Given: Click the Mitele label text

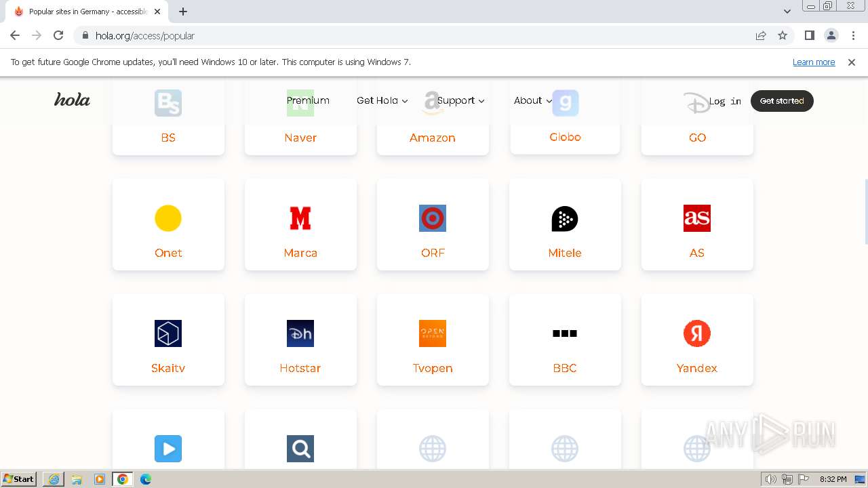Looking at the screenshot, I should click(565, 253).
